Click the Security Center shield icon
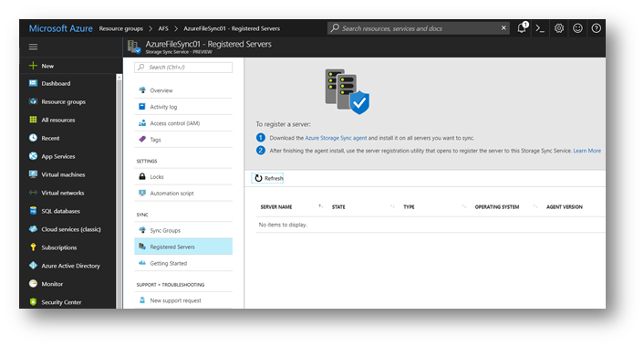 click(x=33, y=301)
